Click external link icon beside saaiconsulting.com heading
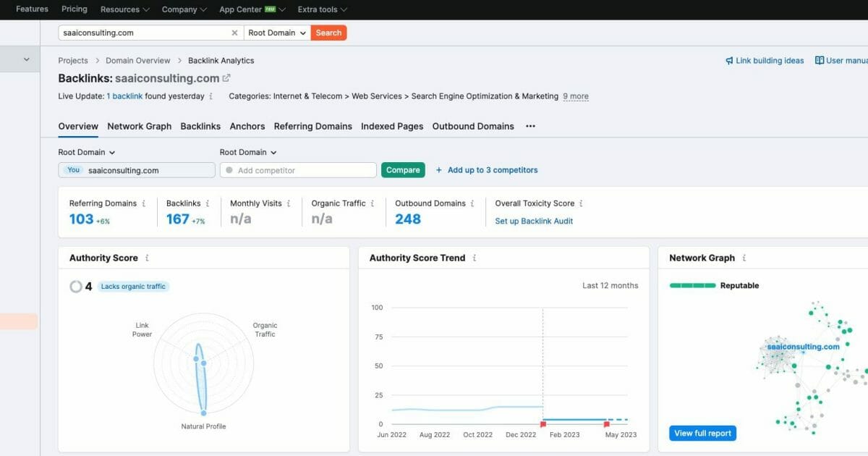 tap(225, 77)
